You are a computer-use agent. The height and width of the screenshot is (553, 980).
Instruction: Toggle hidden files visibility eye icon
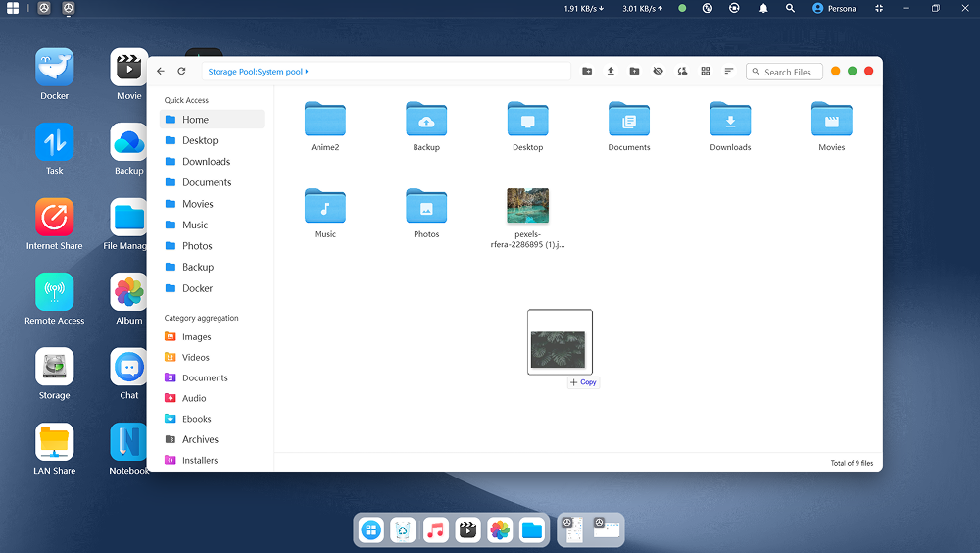[658, 72]
